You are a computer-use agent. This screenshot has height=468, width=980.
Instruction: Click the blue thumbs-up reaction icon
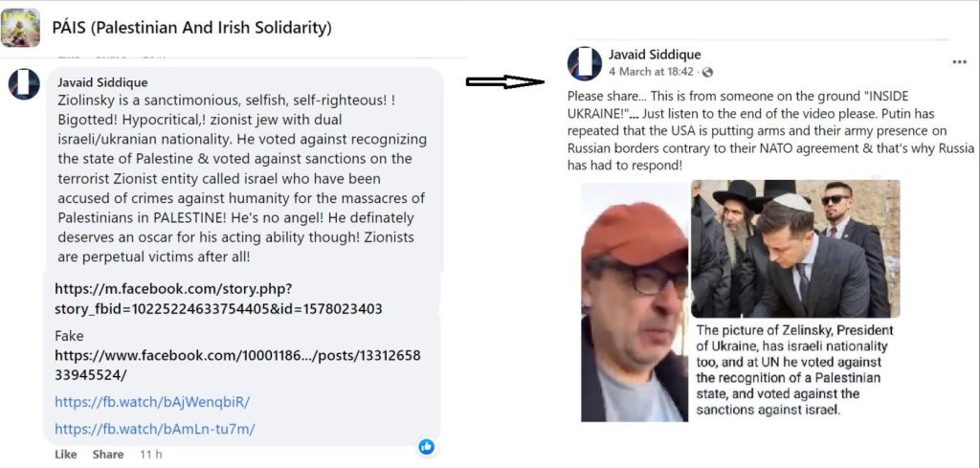click(427, 446)
